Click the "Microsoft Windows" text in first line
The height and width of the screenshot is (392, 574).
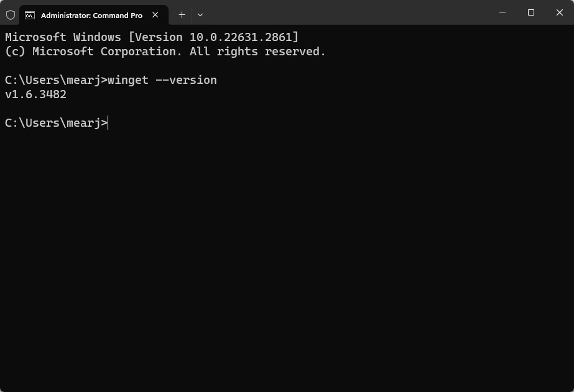coord(63,37)
